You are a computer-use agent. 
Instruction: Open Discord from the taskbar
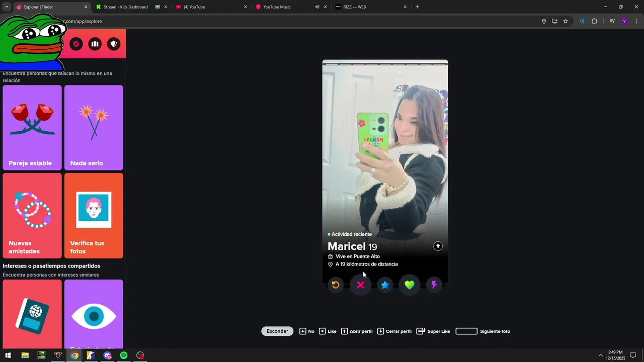pyautogui.click(x=107, y=355)
